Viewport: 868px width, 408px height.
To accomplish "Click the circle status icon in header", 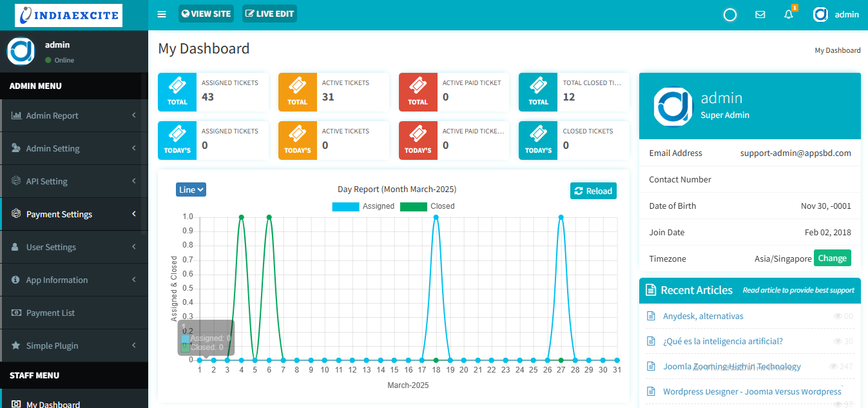I will click(x=730, y=15).
